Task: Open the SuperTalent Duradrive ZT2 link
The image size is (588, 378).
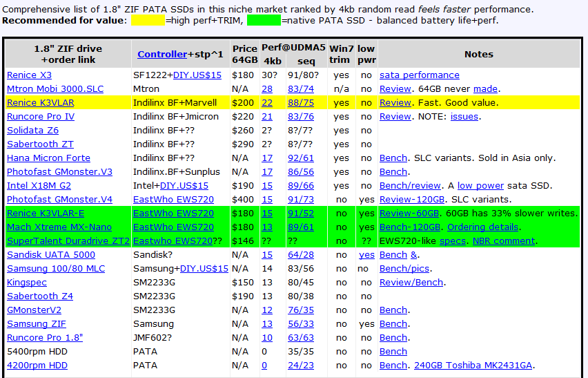Action: point(68,241)
